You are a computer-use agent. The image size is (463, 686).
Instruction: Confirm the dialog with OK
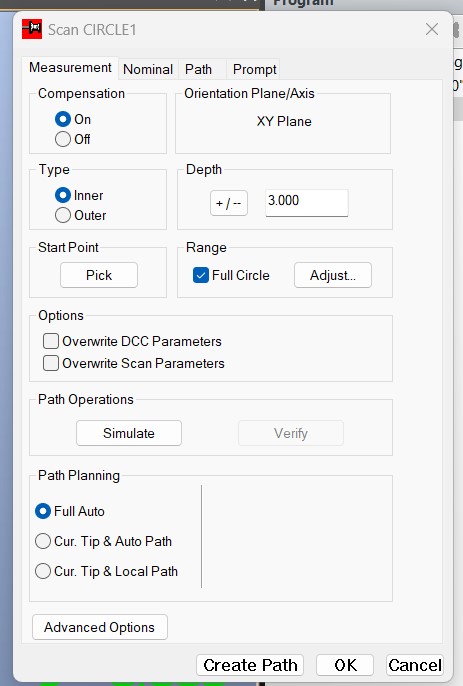coord(345,665)
